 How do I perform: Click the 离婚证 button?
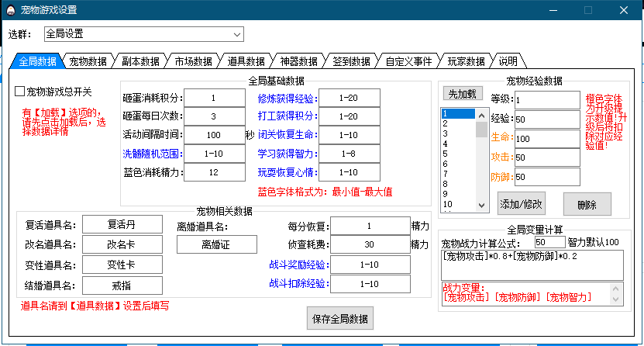[x=217, y=245]
